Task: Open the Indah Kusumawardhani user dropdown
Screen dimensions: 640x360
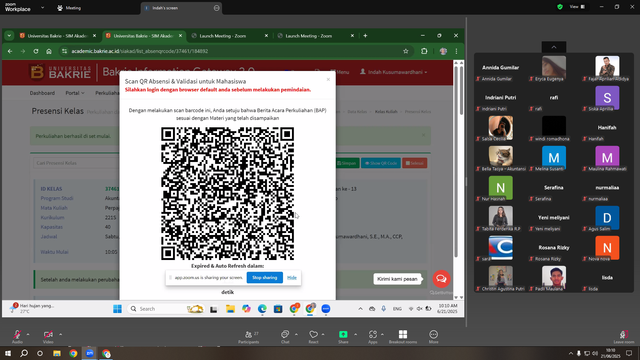Action: click(394, 72)
